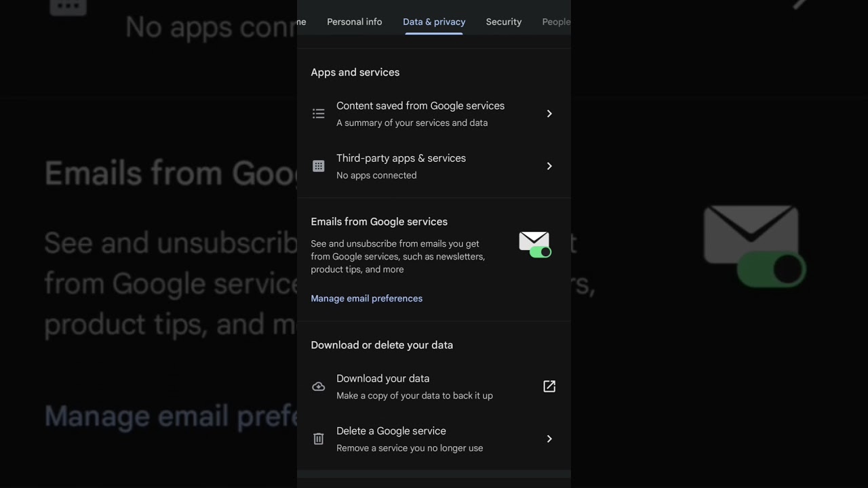
Task: Click Manage email preferences link
Action: [366, 298]
